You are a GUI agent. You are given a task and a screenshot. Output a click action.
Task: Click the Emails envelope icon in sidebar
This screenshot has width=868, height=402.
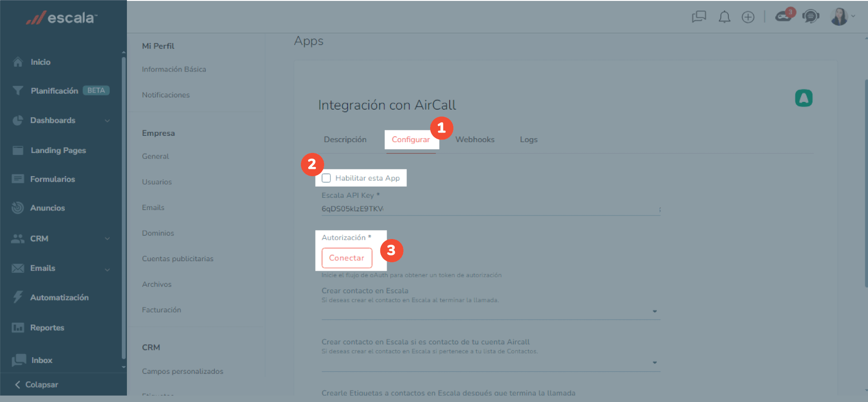18,268
